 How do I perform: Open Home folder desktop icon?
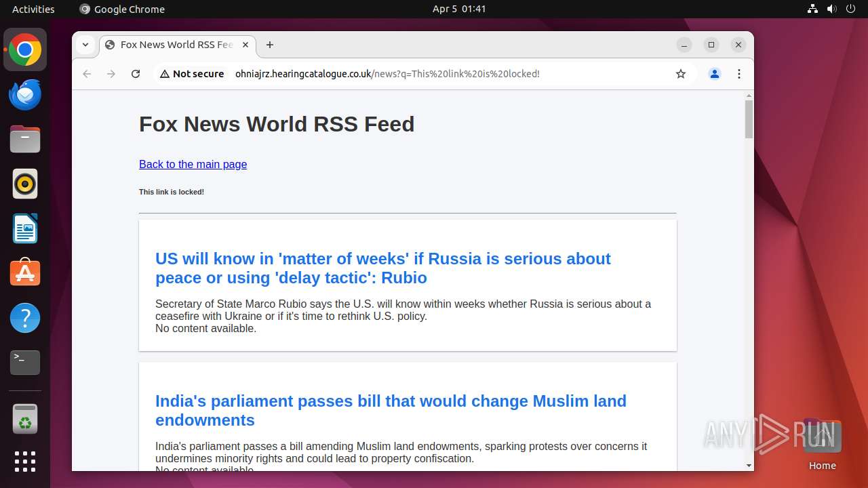[x=823, y=445]
